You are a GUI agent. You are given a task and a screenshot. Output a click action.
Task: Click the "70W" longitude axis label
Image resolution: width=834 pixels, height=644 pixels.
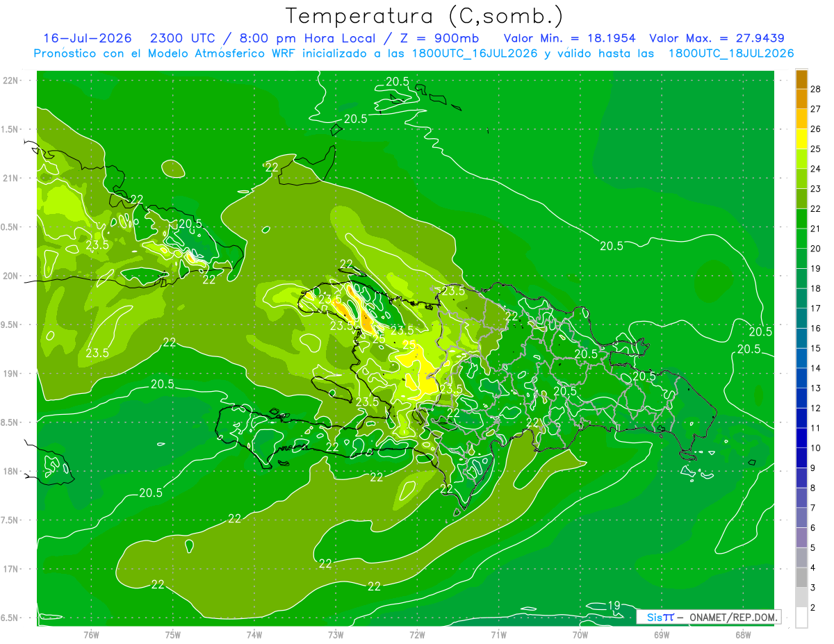pos(580,635)
